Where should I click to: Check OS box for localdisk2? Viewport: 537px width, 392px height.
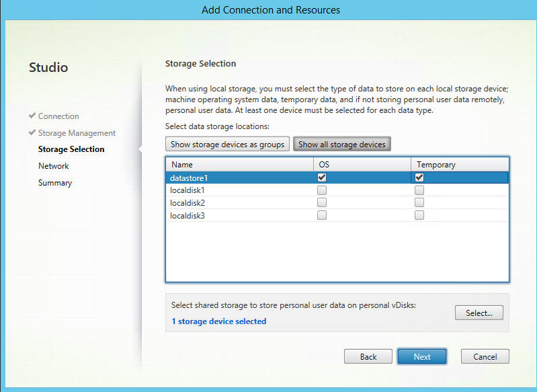click(322, 202)
